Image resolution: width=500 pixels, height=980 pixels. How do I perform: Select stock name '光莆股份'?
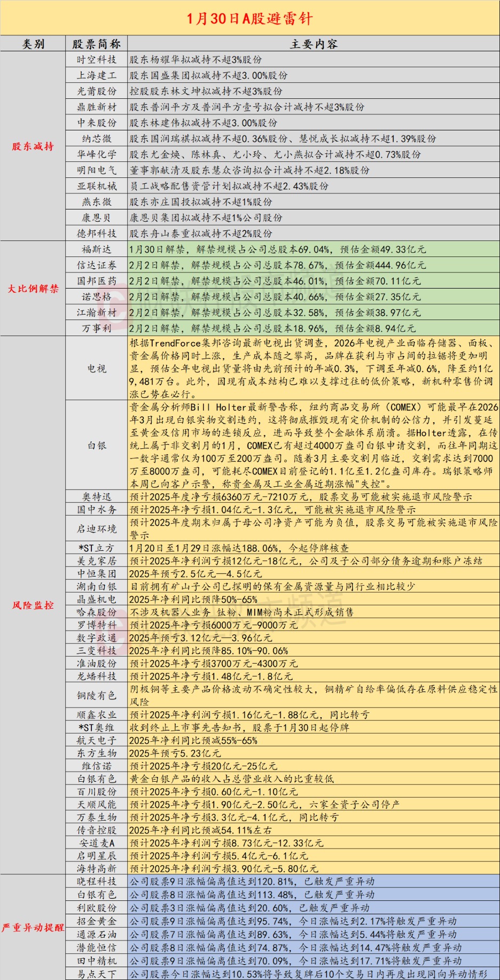click(x=97, y=91)
